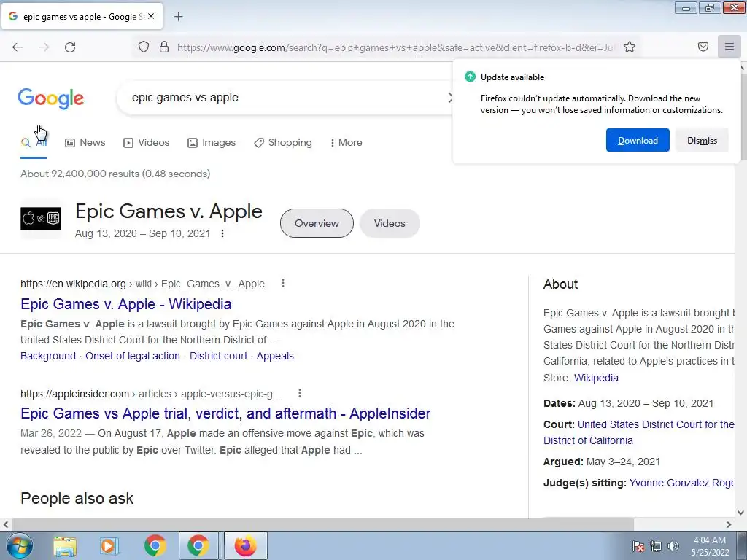Open United States District Court link
The width and height of the screenshot is (747, 560).
tap(639, 432)
